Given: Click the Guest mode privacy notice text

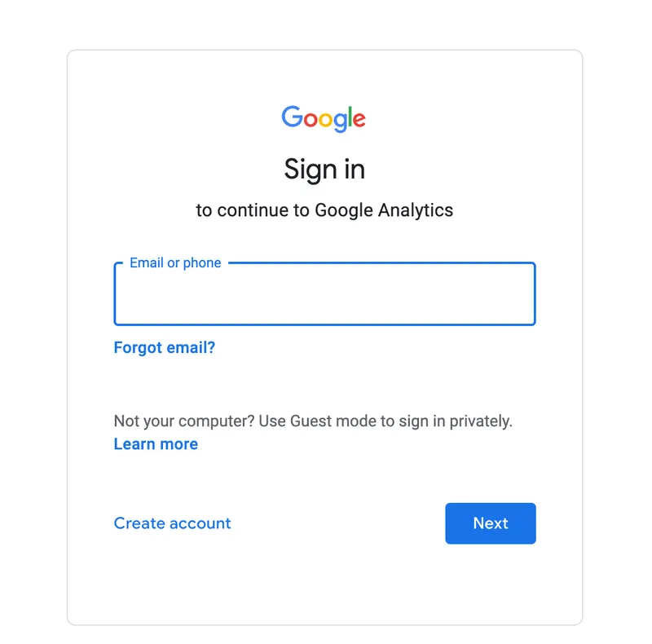Looking at the screenshot, I should [x=312, y=421].
